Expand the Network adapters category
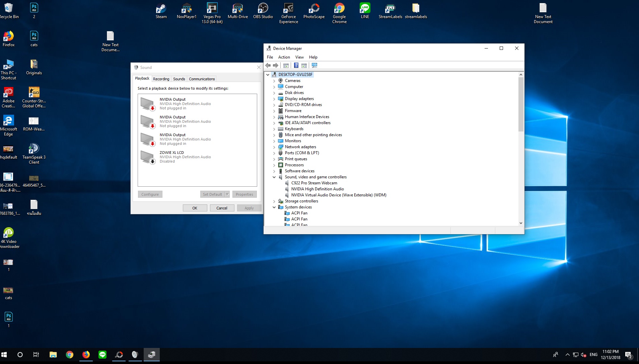The height and width of the screenshot is (364, 639). click(274, 147)
